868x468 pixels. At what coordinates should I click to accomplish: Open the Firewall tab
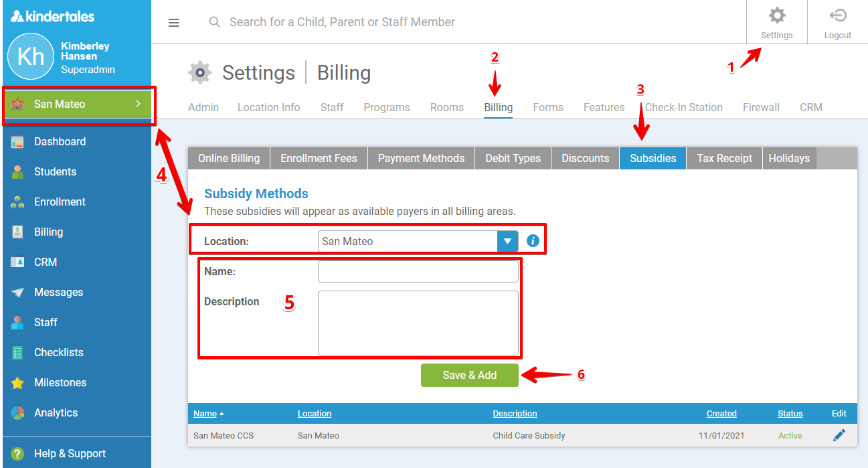[x=761, y=107]
